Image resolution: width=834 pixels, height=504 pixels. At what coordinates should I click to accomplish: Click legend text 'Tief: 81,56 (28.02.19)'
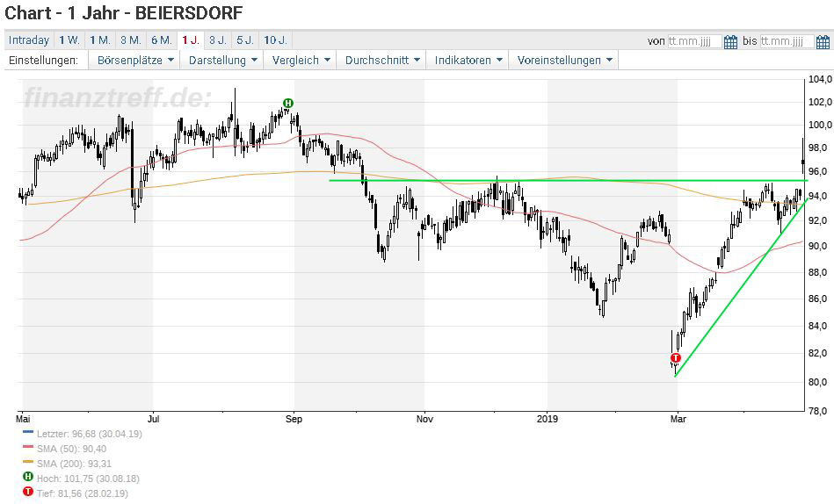click(83, 493)
